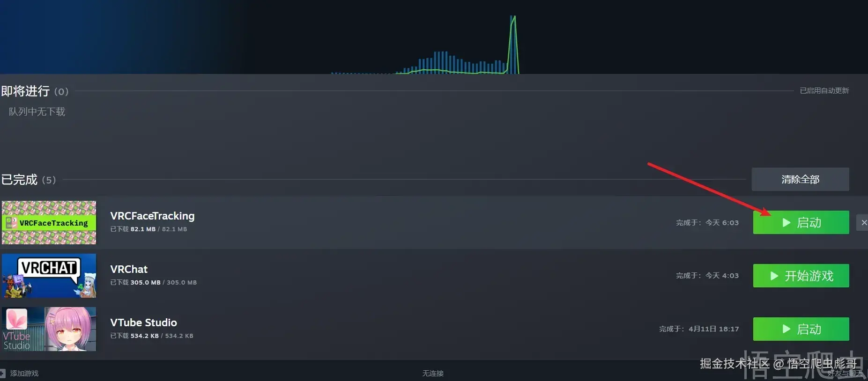
Task: Launch VTube Studio with its 启动 button
Action: tap(801, 329)
